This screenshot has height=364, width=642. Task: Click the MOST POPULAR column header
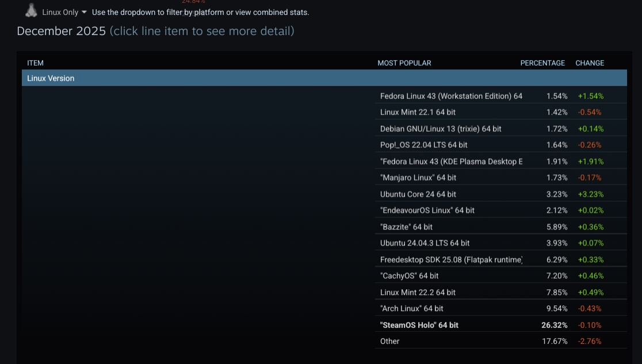(404, 63)
